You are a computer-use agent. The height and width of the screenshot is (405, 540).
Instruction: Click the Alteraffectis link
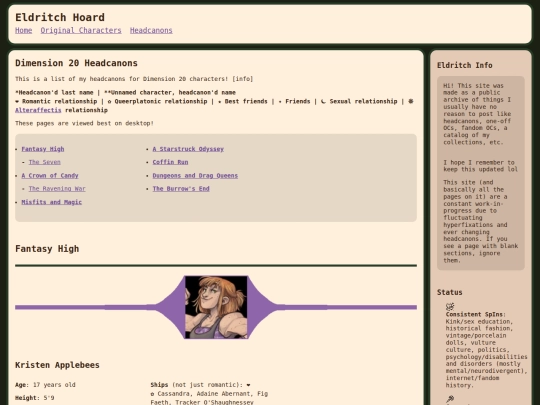pyautogui.click(x=38, y=110)
